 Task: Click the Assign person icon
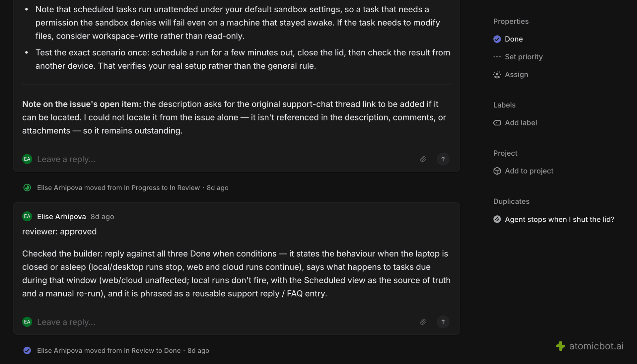coord(497,75)
